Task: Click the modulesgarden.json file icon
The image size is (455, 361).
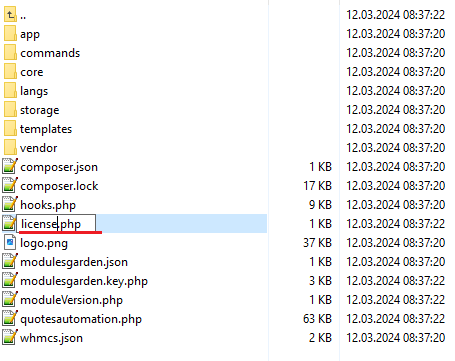Action: pyautogui.click(x=10, y=261)
